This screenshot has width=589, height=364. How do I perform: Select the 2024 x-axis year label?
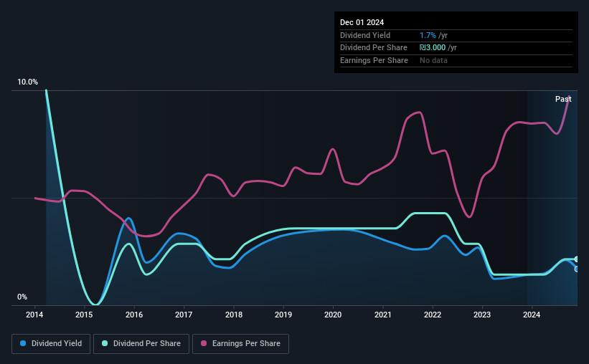pos(532,315)
